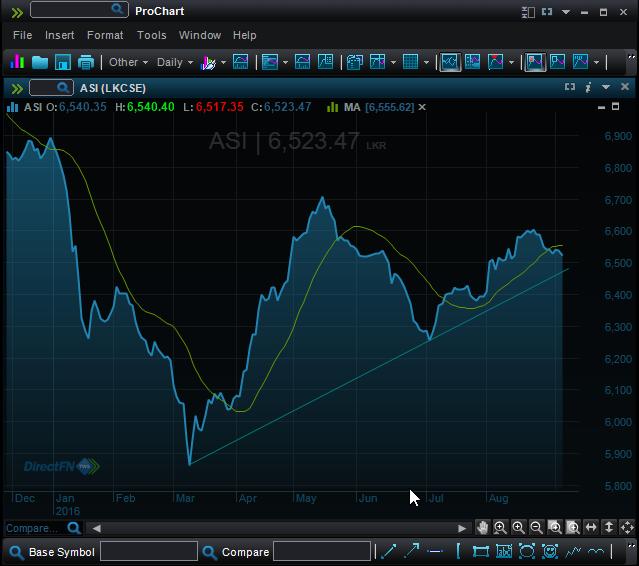
Task: Click the colorful bar chart new-chart icon
Action: [x=17, y=62]
